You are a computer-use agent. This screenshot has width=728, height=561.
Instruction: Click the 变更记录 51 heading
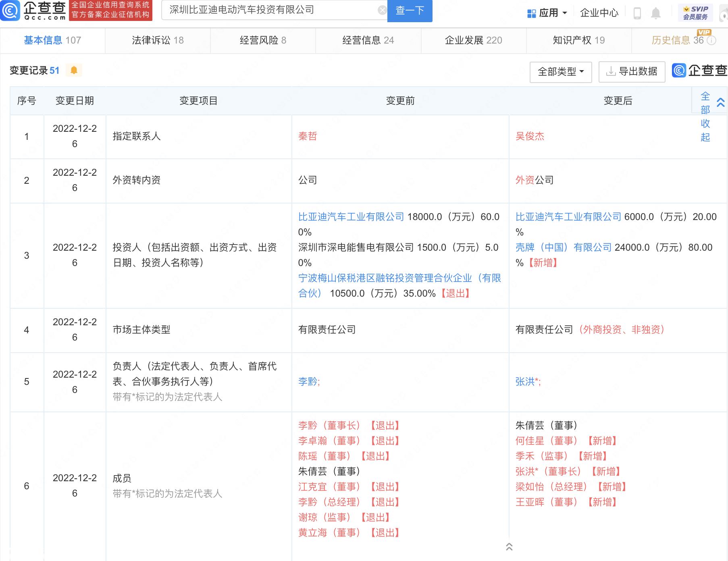pos(35,71)
